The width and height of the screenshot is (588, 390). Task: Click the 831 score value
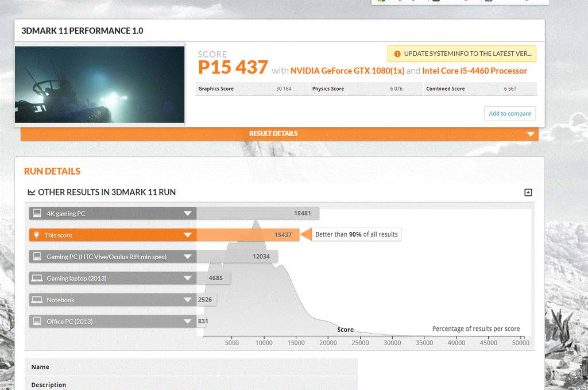click(203, 321)
